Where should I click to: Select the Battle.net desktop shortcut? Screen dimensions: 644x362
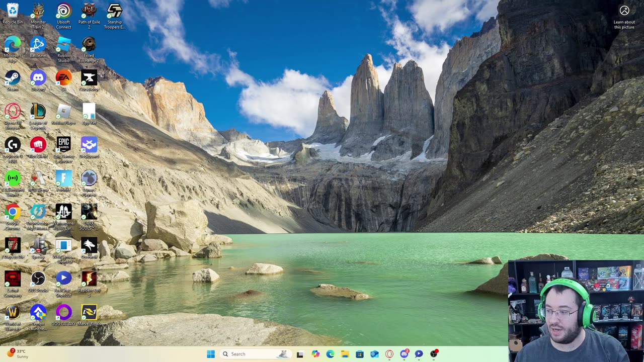(x=38, y=47)
